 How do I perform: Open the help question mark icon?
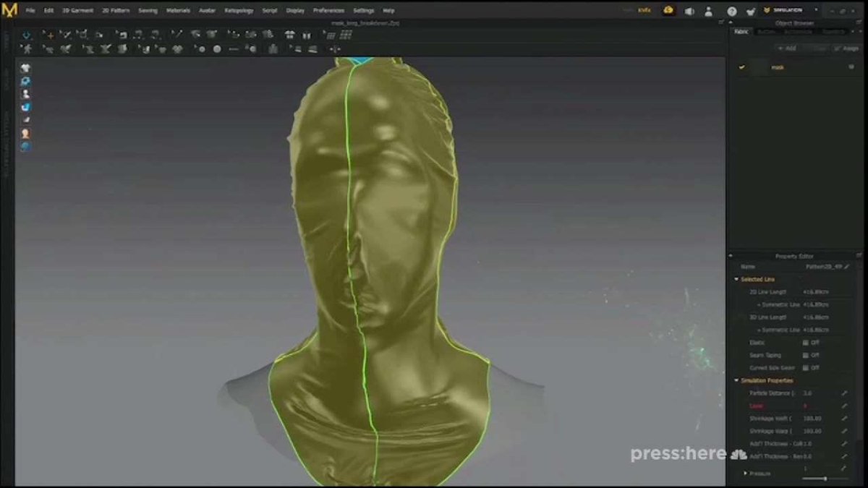[x=732, y=11]
